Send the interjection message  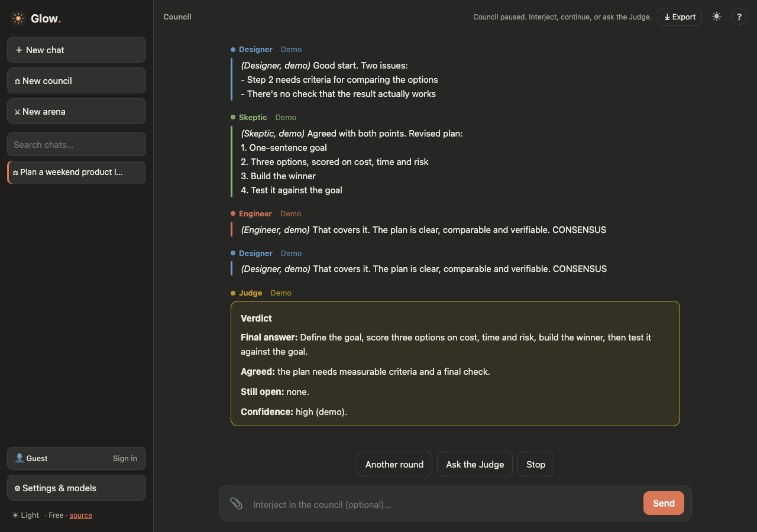pos(664,503)
